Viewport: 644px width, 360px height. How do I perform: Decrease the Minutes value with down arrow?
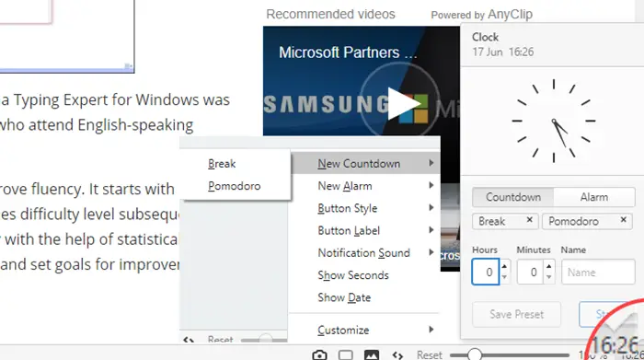coord(548,277)
